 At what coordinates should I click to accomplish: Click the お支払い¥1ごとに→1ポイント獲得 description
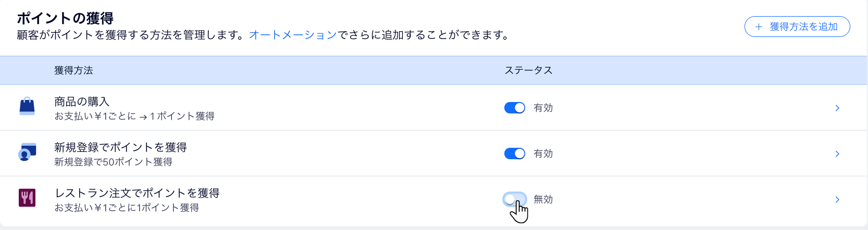[134, 116]
